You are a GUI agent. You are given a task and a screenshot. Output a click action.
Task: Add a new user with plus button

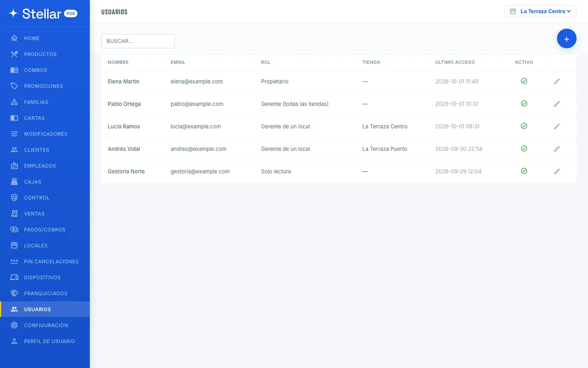tap(566, 39)
